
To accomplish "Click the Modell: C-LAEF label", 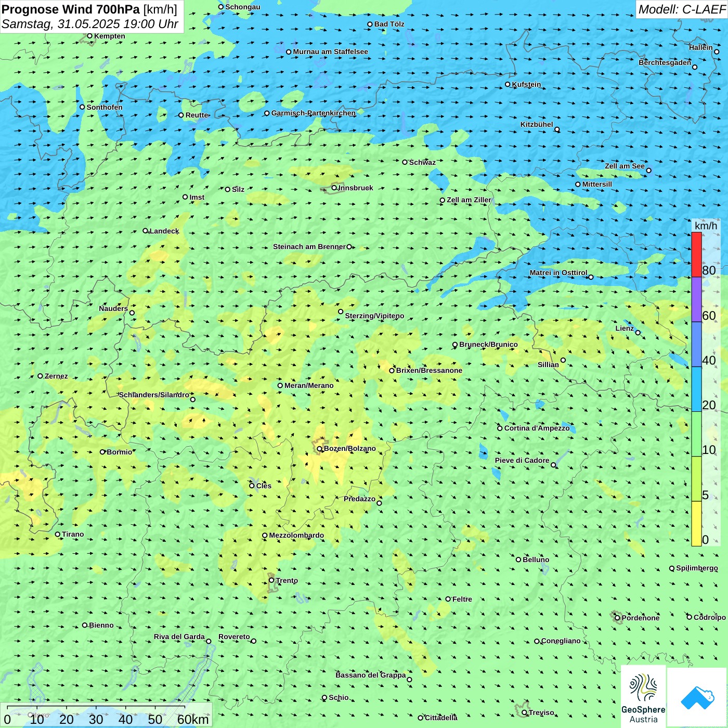I will click(682, 9).
